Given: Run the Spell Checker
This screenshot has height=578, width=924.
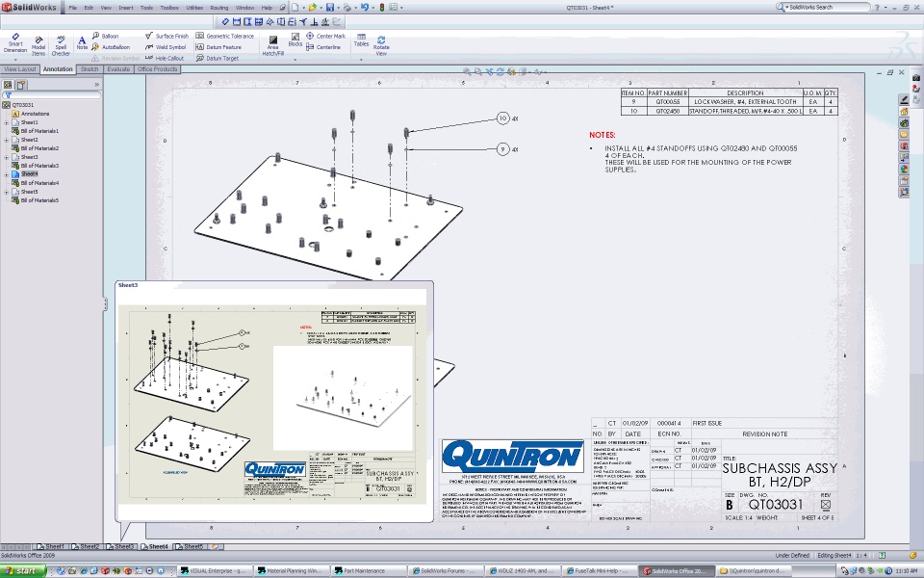Looking at the screenshot, I should click(x=61, y=46).
